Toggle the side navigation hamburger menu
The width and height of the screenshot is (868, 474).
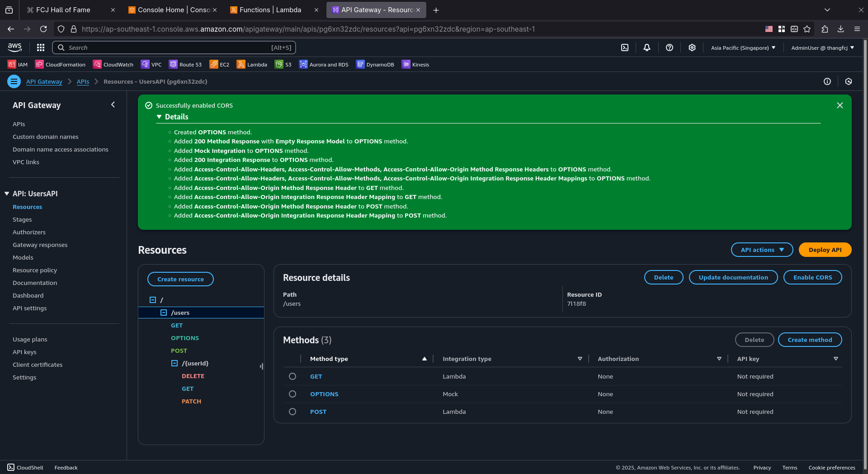coord(14,81)
